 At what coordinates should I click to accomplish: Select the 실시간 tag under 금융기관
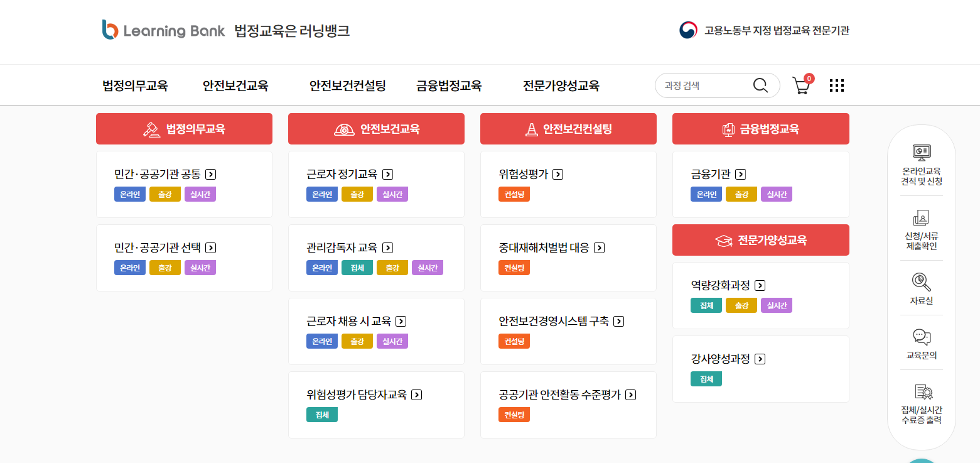click(x=777, y=194)
